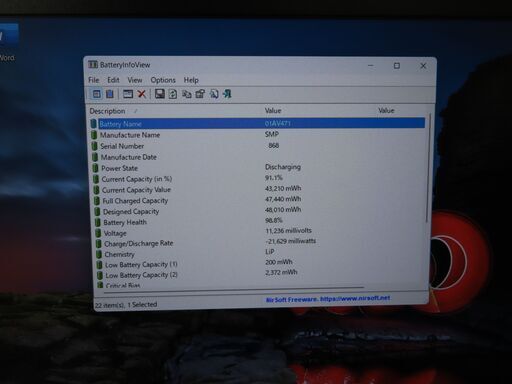This screenshot has height=384, width=512.
Task: Open the Help menu
Action: 191,80
